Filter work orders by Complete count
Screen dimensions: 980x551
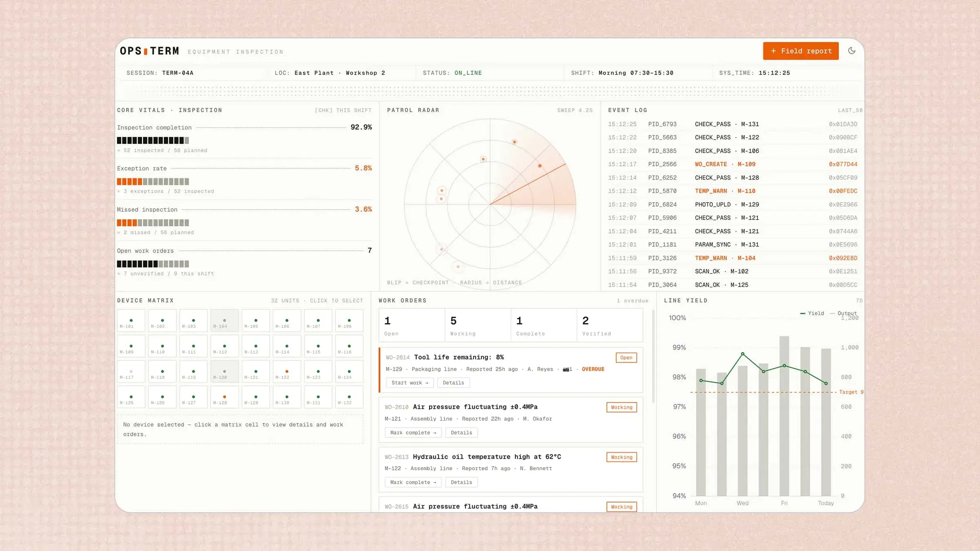pos(544,325)
